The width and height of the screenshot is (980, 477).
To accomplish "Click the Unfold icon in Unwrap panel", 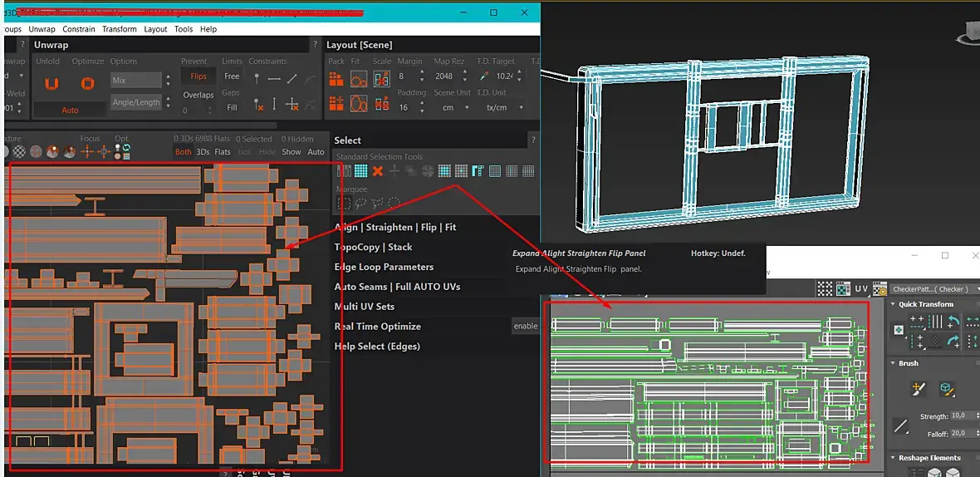I will tap(51, 83).
